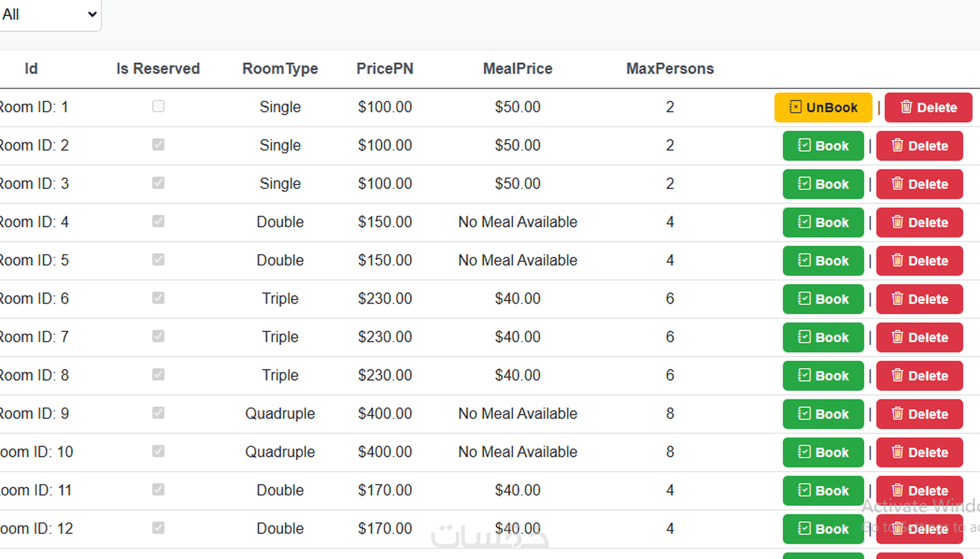The image size is (980, 559).
Task: Click the Book icon for Room ID 4
Action: pos(804,222)
